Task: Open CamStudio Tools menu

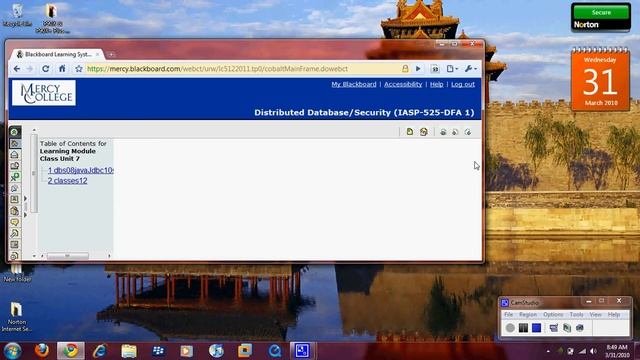Action: pos(576,315)
